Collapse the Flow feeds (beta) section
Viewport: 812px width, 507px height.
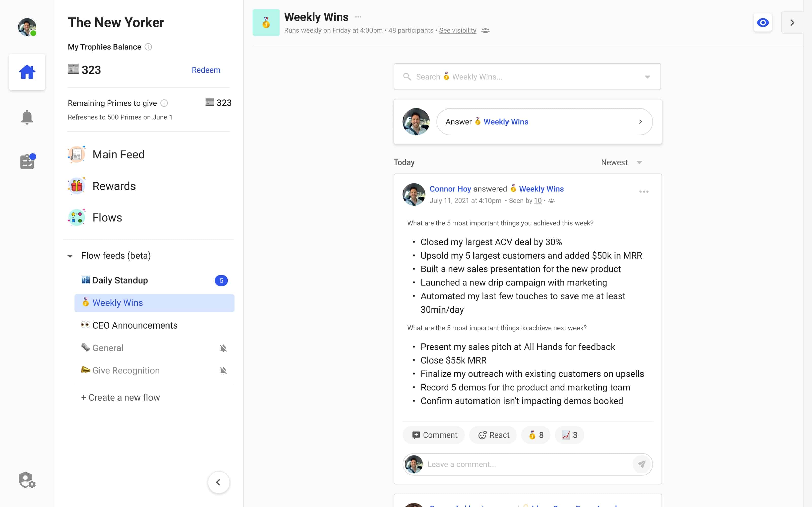(70, 256)
